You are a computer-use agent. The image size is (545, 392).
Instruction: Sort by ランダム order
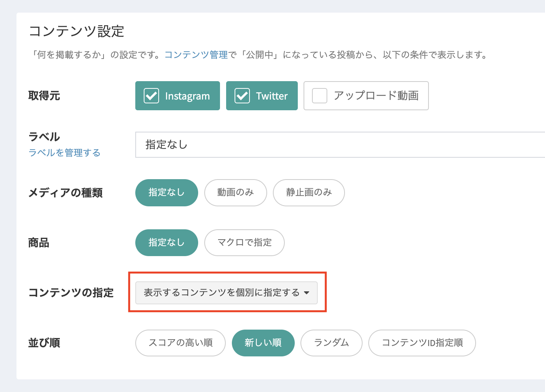point(331,343)
